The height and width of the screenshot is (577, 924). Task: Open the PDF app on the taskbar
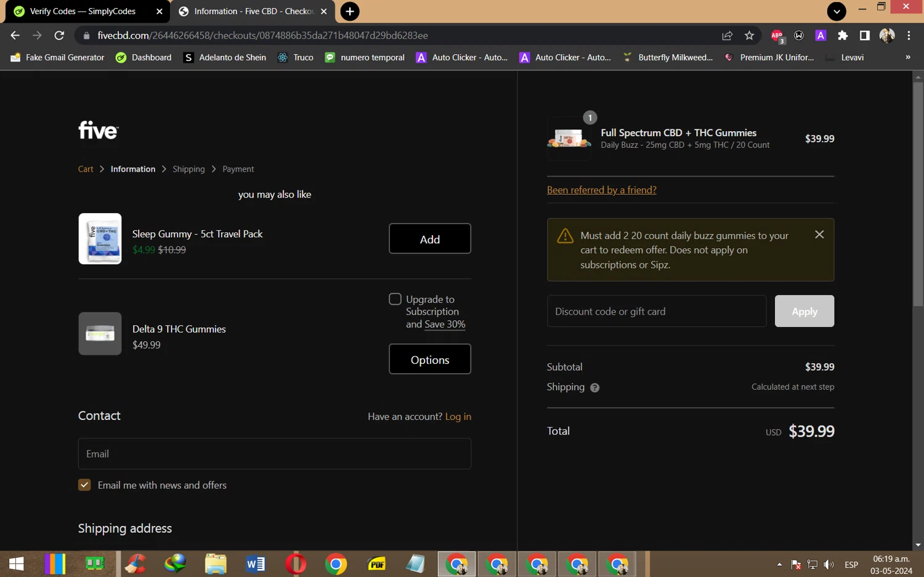376,563
